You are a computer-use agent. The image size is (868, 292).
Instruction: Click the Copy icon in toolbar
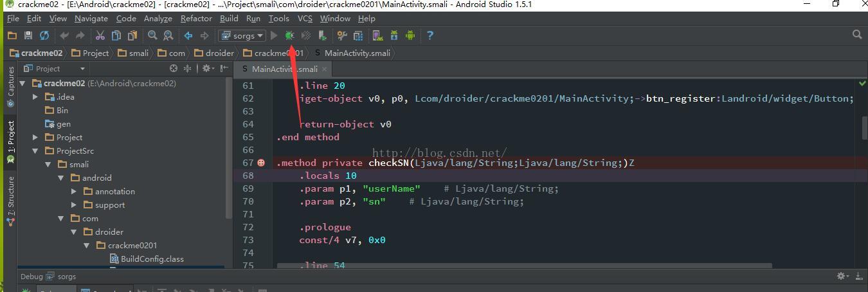point(116,35)
